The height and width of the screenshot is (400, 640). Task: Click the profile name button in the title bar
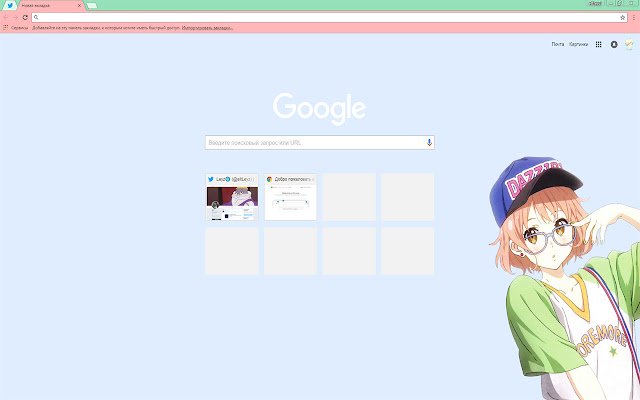595,3
